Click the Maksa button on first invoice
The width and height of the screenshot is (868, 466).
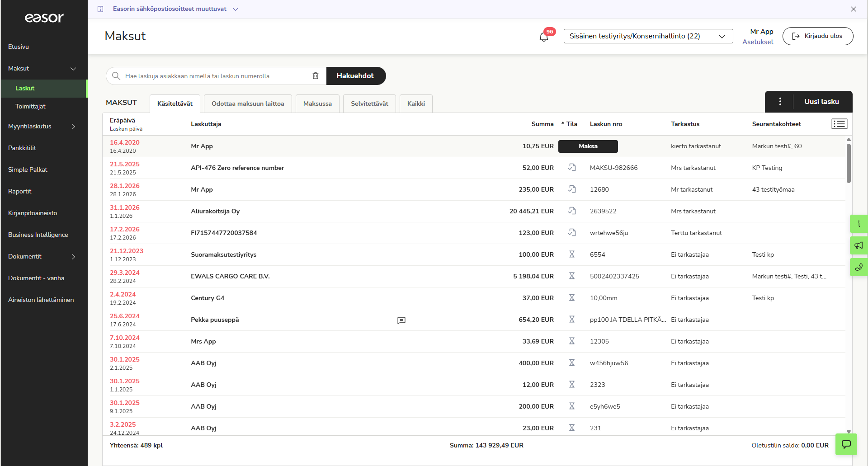tap(588, 146)
